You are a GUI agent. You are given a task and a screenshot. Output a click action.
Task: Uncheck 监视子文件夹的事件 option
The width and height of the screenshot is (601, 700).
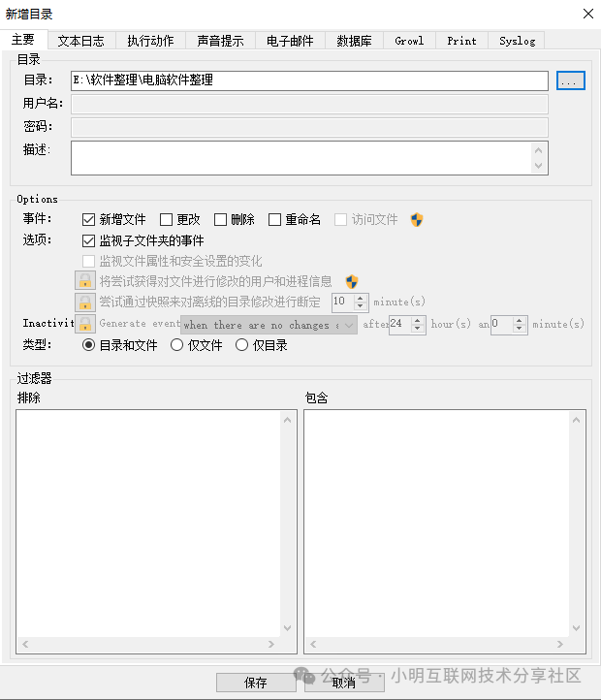(89, 240)
